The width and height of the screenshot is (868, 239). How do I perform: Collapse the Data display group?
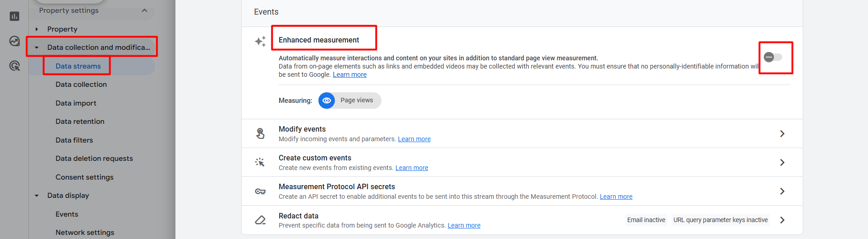[x=37, y=196]
